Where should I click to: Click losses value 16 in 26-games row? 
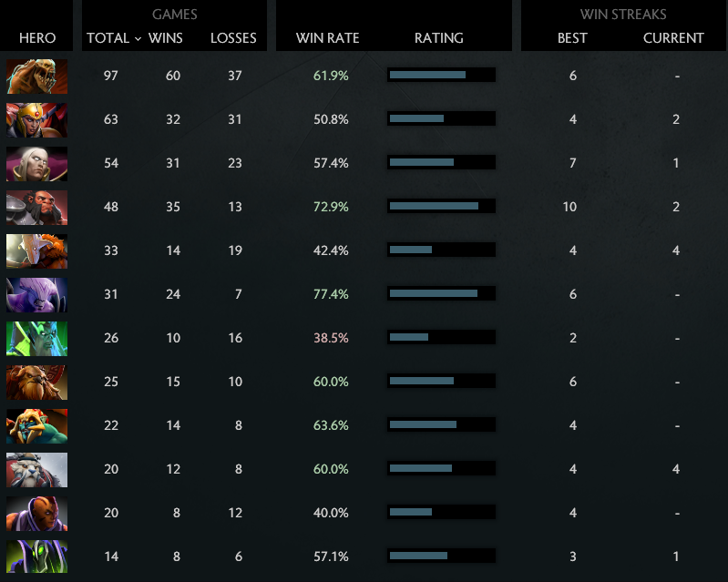[x=235, y=338]
